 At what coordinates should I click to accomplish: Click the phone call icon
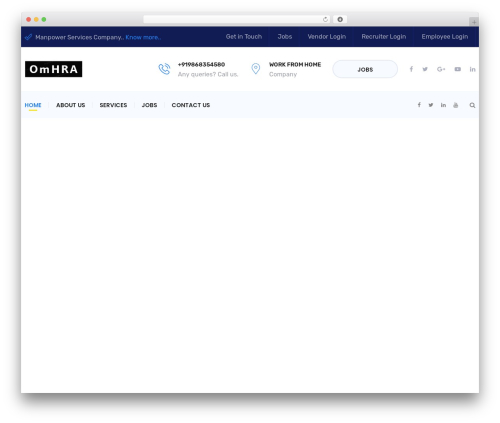point(164,69)
